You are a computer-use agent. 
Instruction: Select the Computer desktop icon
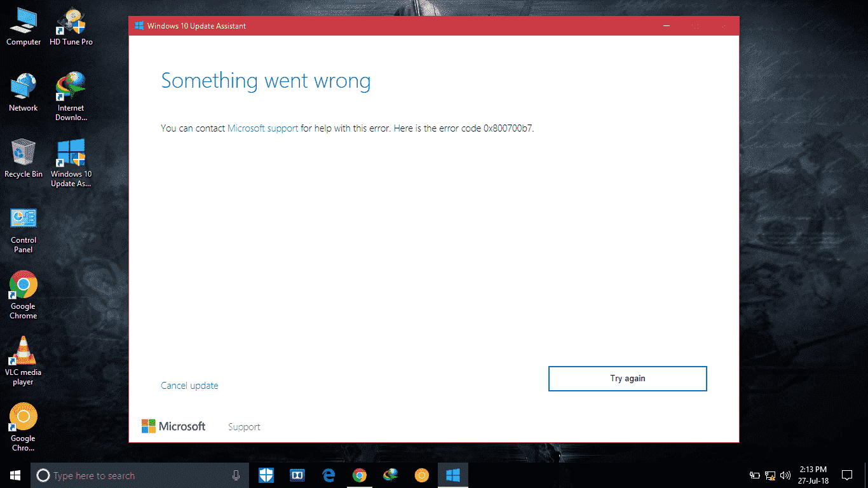point(24,27)
